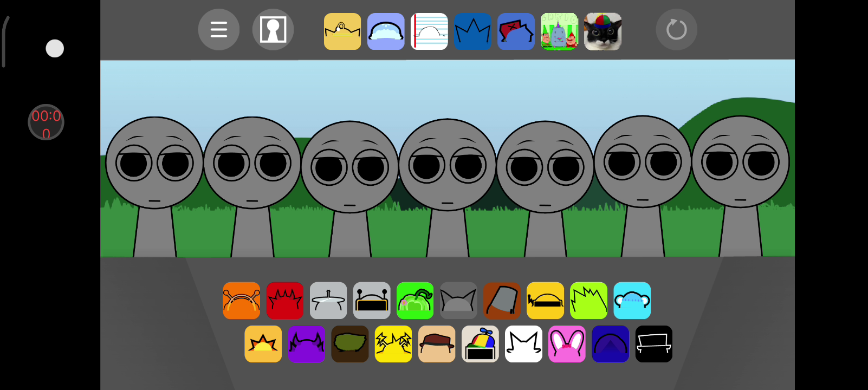Choose the purple horned icon
Image resolution: width=868 pixels, height=390 pixels.
tap(307, 344)
